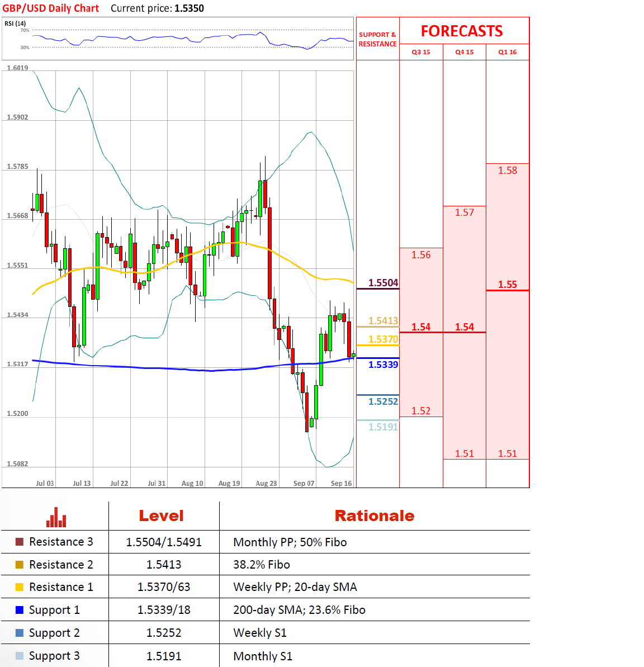Image resolution: width=644 pixels, height=667 pixels.
Task: Click the Q4 15 low forecast 1.51
Action: (464, 453)
